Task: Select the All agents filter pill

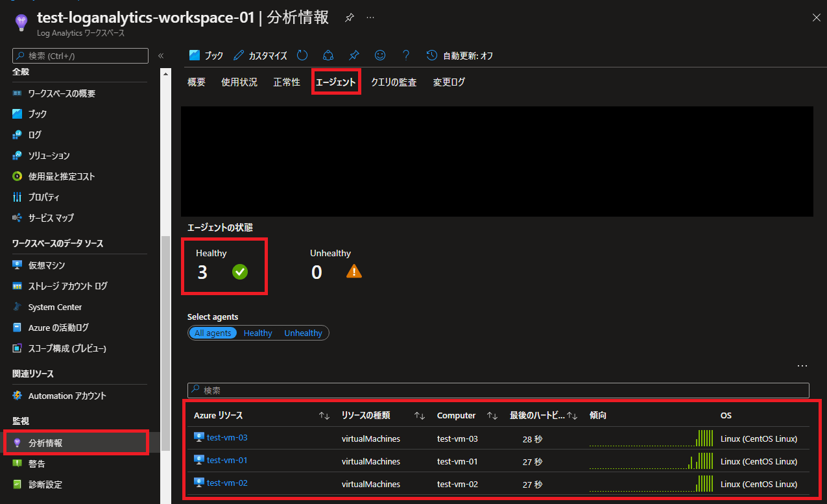Action: coord(213,333)
